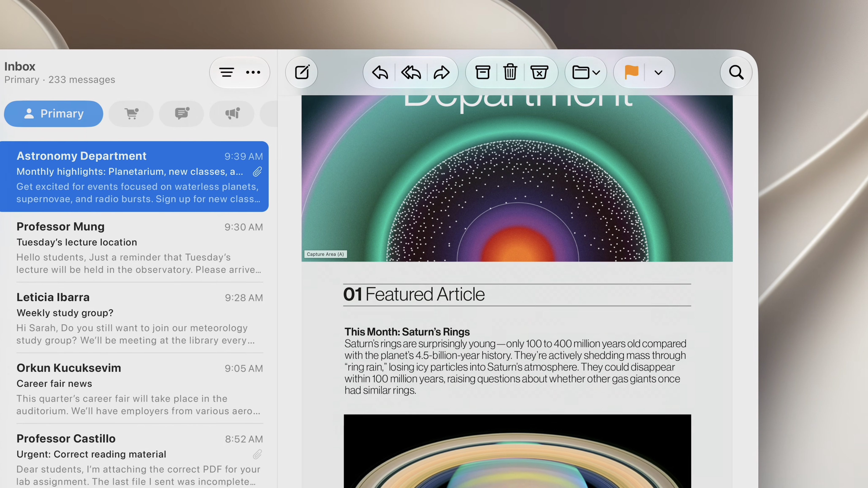Image resolution: width=868 pixels, height=488 pixels.
Task: Switch to Promotions megaphone category
Action: pos(232,114)
